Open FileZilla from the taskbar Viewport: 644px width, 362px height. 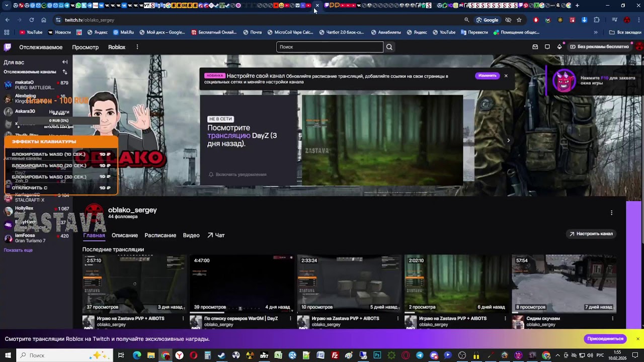pos(335,355)
